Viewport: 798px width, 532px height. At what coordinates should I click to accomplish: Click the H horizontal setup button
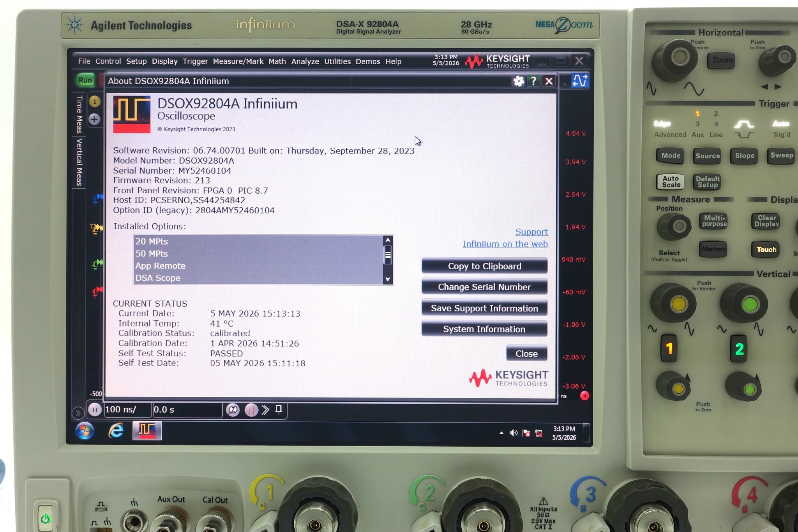click(x=95, y=410)
